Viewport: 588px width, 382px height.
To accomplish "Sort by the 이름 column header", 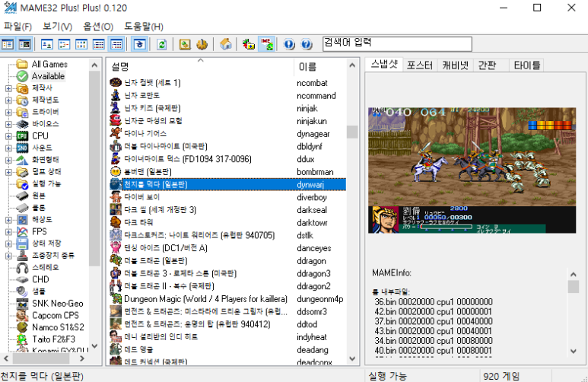I will [321, 67].
